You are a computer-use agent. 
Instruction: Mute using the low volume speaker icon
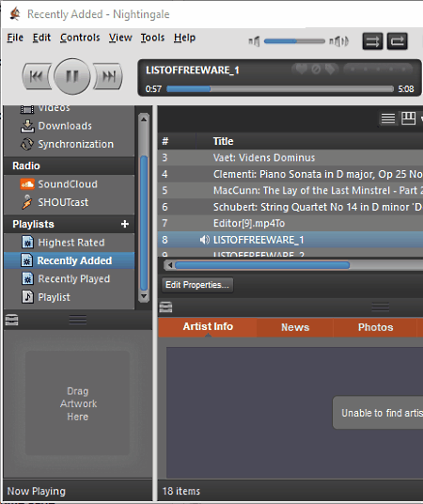(x=254, y=41)
